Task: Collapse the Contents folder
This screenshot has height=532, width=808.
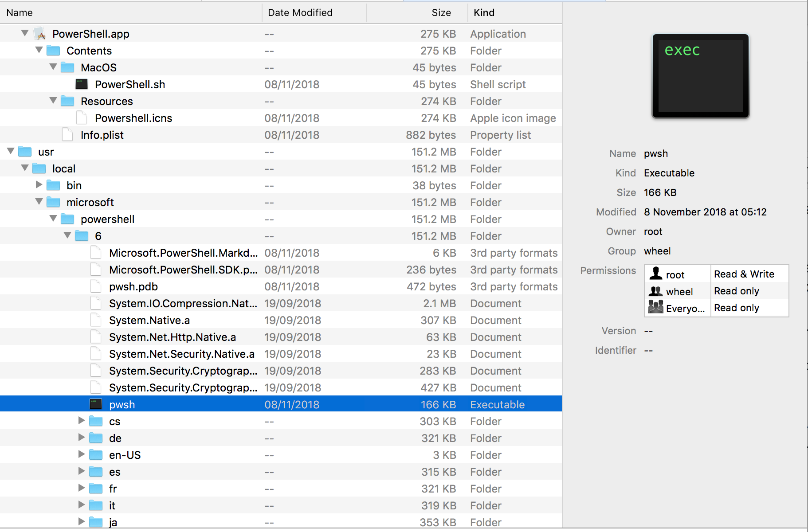Action: (x=39, y=50)
